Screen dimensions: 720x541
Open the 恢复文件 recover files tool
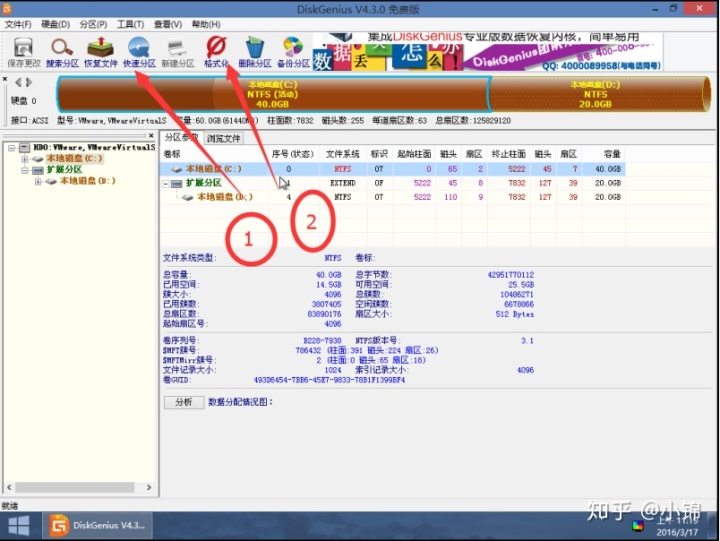tap(101, 52)
